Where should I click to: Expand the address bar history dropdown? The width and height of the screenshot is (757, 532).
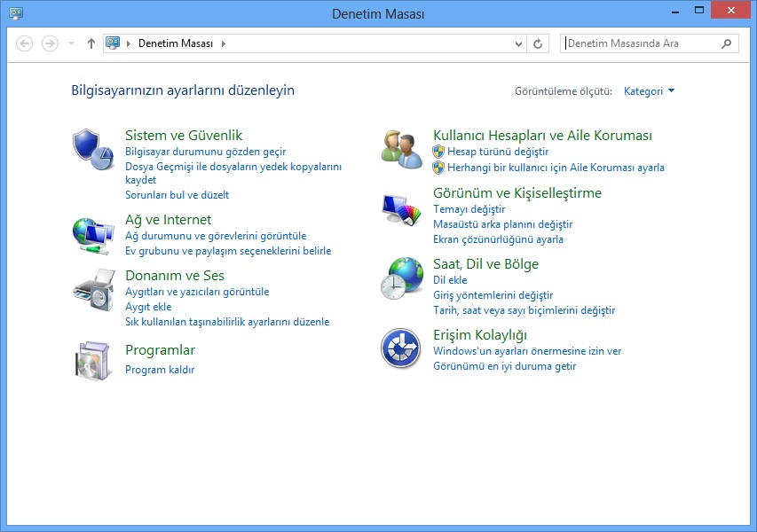click(x=518, y=44)
